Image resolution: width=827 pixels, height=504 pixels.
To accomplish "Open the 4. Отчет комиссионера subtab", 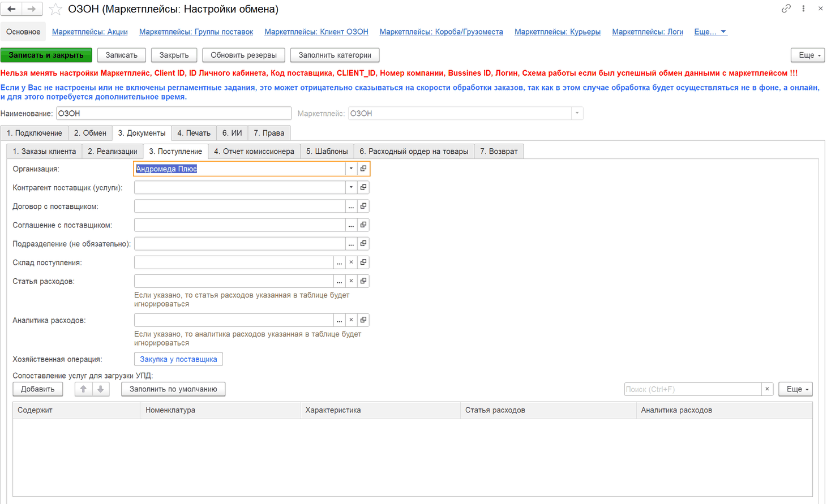I will 254,151.
